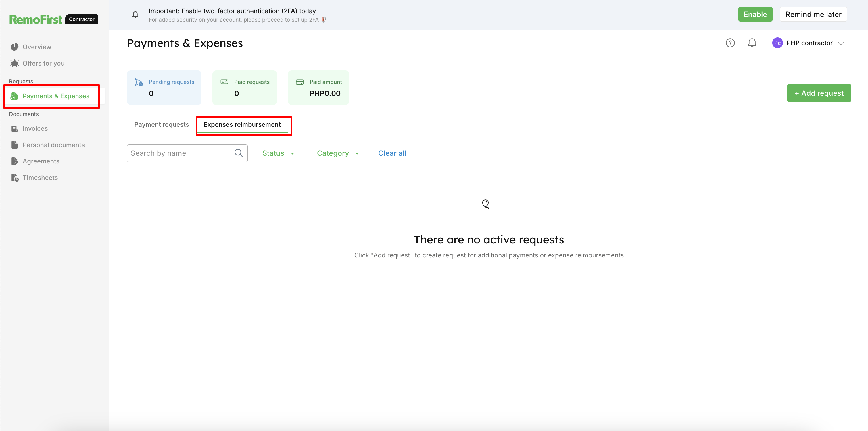Click "There are no active requests" message
868x431 pixels.
489,240
